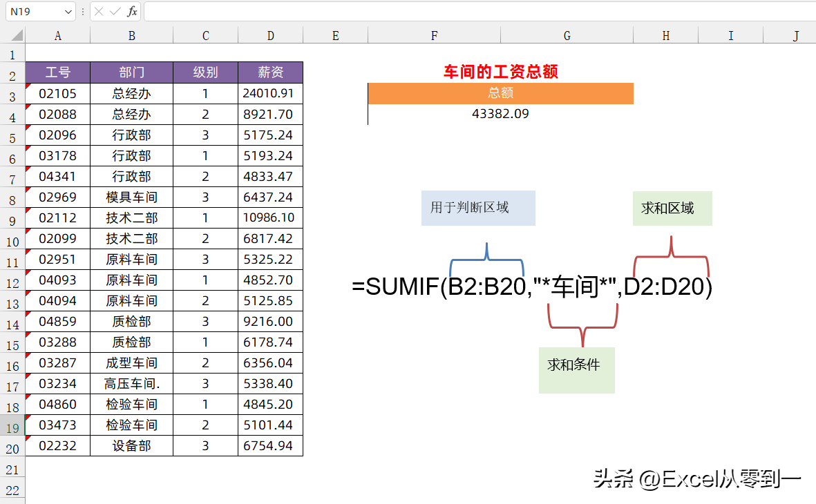Click inside the formula bar input
The image size is (816, 504).
477,12
